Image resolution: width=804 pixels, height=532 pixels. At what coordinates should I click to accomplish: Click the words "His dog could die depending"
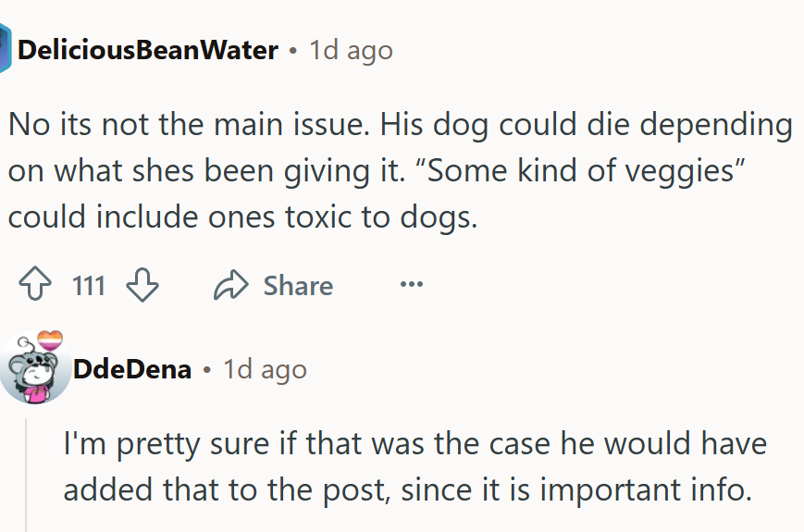pos(574,125)
